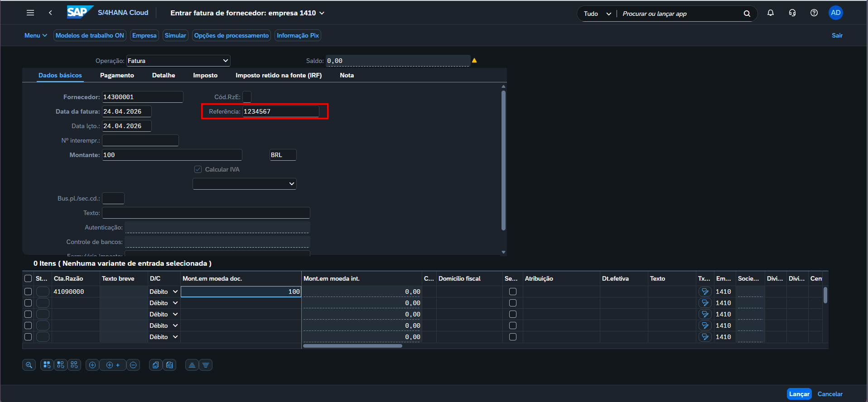Open the empty tax code dropdown
868x402 pixels.
tap(245, 184)
